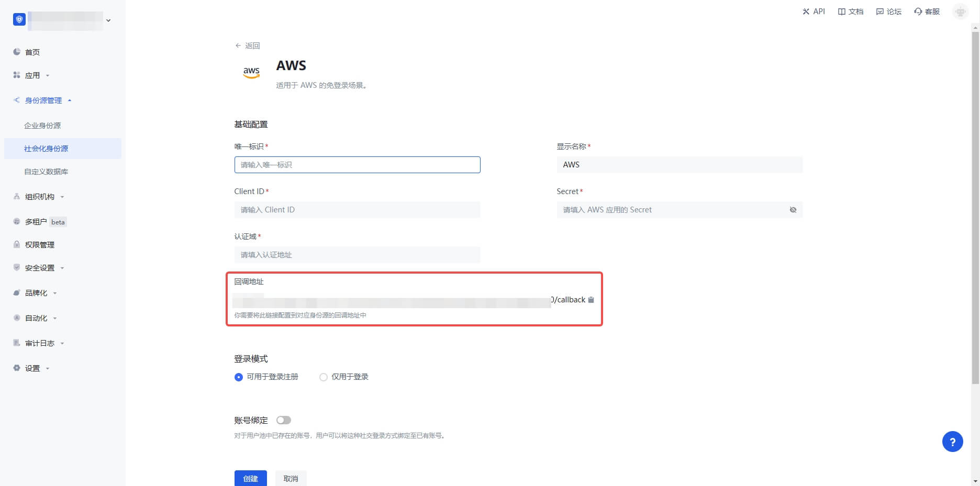The height and width of the screenshot is (486, 980).
Task: Click the 创建 button
Action: pos(250,478)
